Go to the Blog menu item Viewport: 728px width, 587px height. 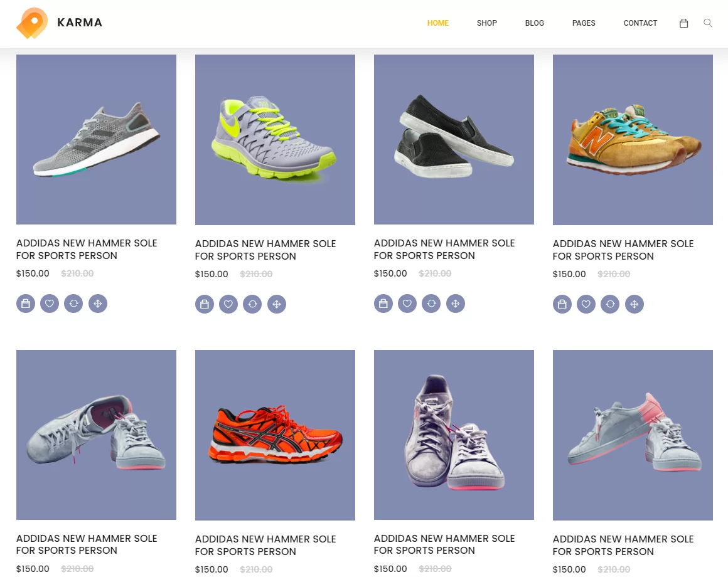(535, 23)
